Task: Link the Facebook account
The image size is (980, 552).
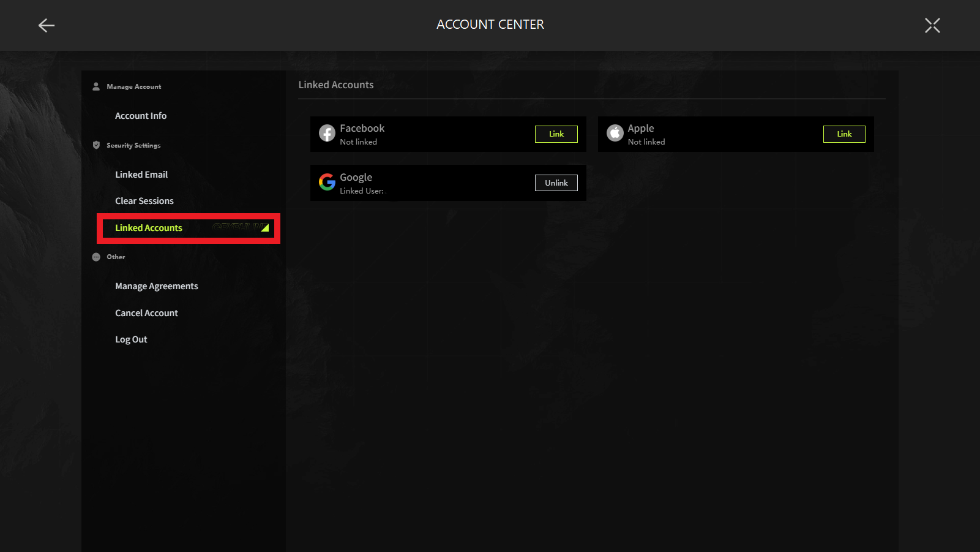Action: pos(556,134)
